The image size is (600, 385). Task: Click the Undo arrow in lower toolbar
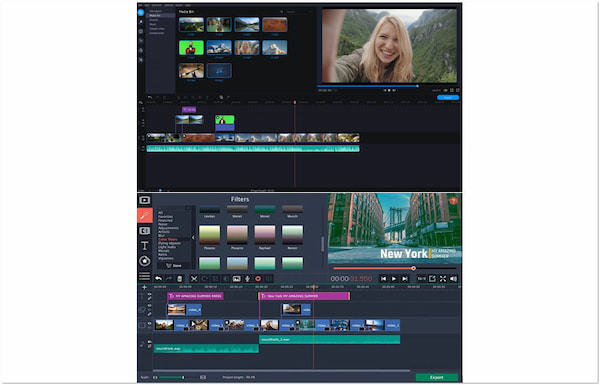[x=158, y=279]
